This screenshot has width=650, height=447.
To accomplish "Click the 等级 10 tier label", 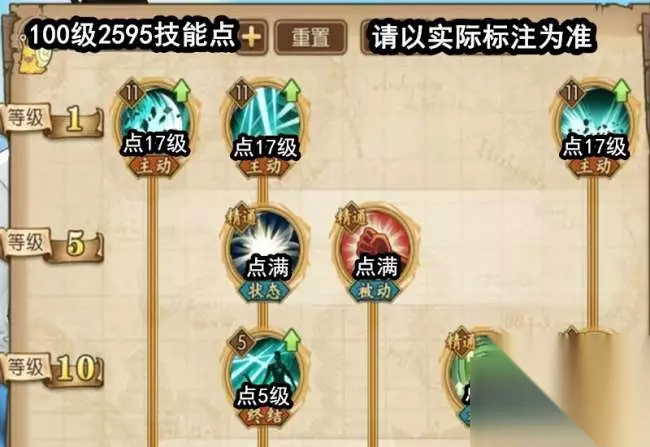I will point(52,369).
